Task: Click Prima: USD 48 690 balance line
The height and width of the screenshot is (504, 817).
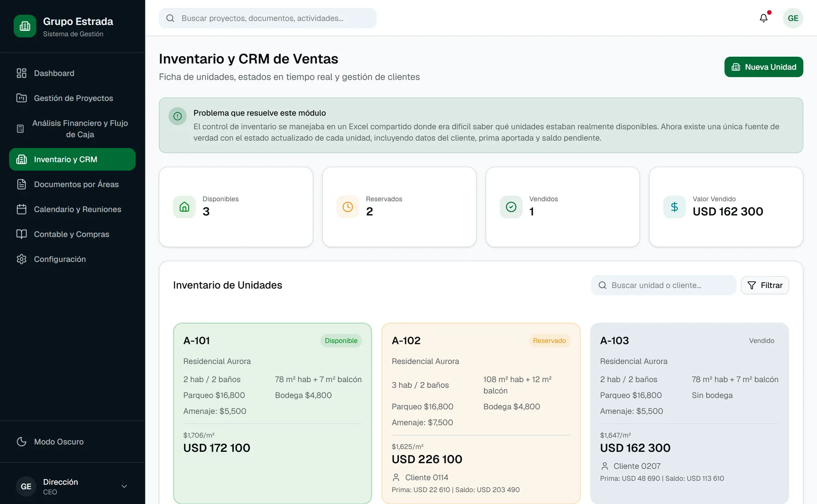Action: point(662,479)
